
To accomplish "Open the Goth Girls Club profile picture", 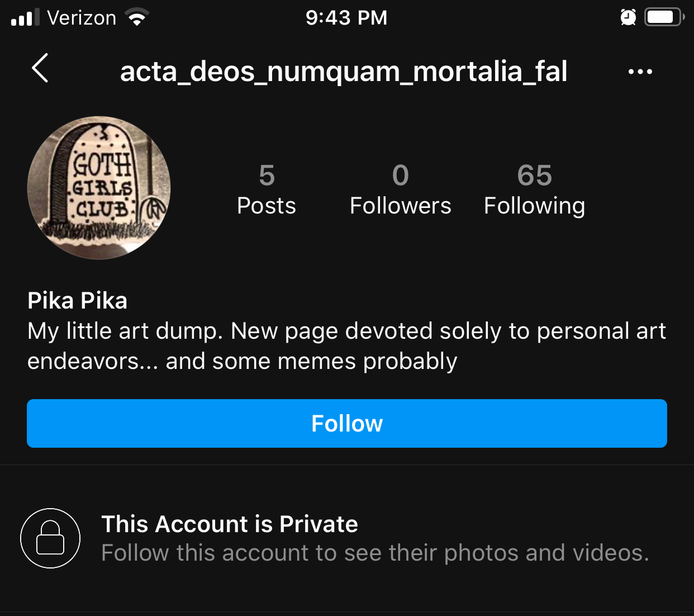I will point(99,188).
